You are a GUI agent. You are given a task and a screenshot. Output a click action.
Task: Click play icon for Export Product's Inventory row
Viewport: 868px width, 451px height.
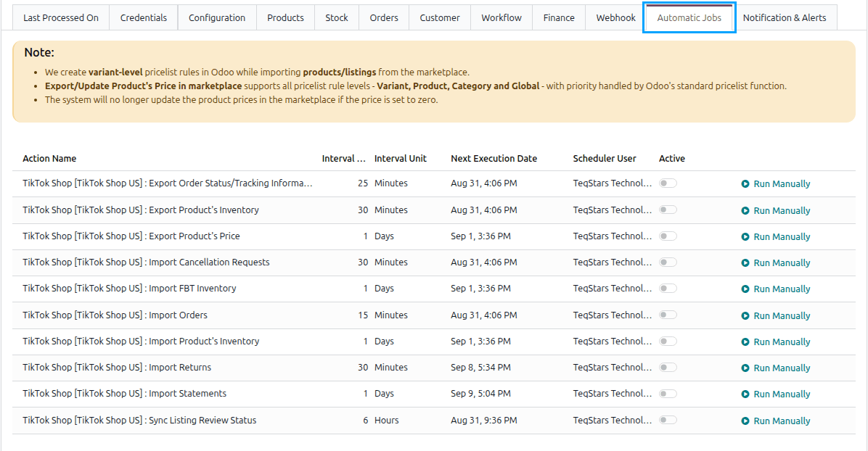[745, 210]
